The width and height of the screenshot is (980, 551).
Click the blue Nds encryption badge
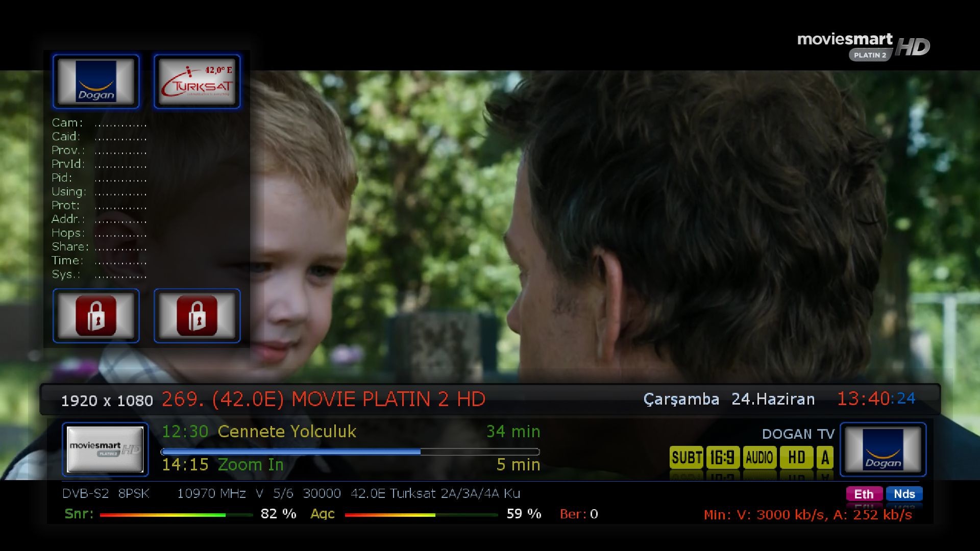[x=904, y=494]
